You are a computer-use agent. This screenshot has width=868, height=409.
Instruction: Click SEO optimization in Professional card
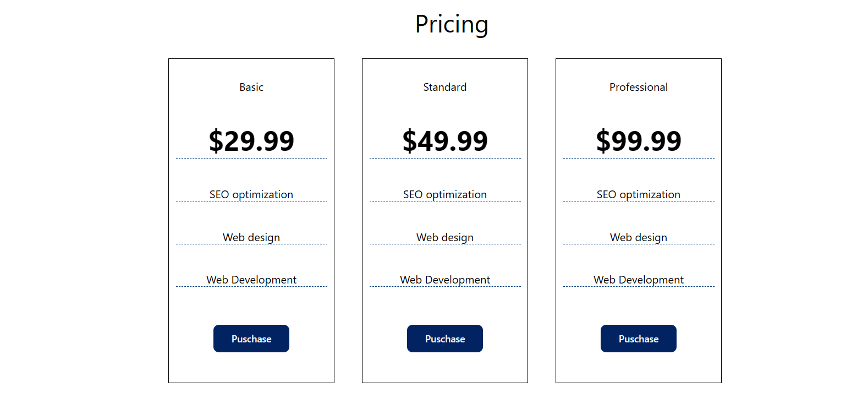pos(639,194)
